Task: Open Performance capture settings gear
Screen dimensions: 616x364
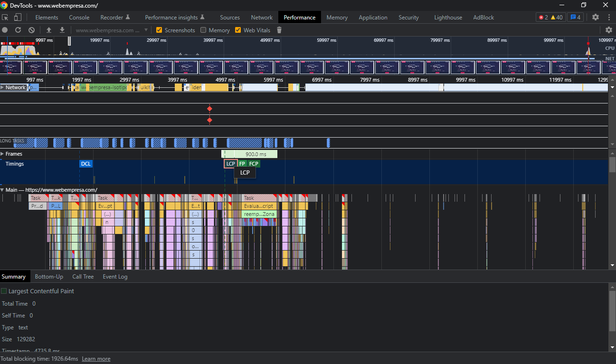Action: (x=609, y=30)
